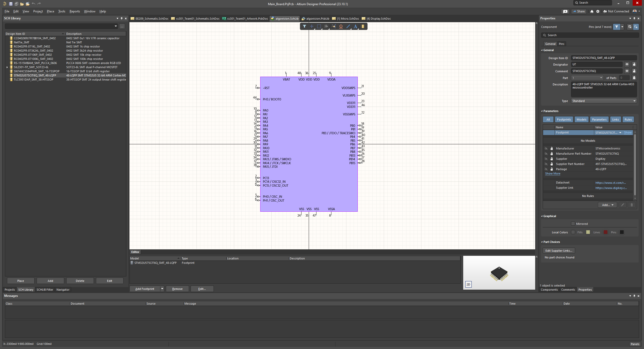
Task: Toggle the lock for the Supplier parameter
Action: pos(552,159)
